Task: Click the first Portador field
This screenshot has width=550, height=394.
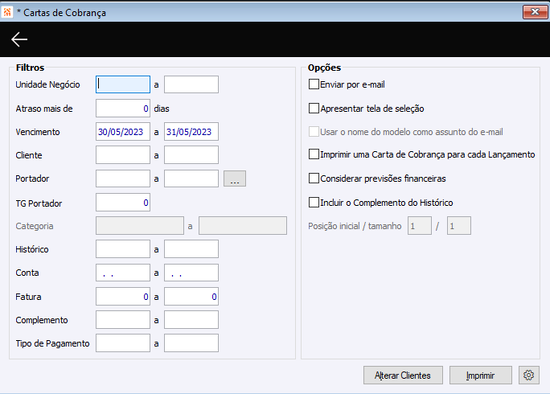Action: [x=123, y=179]
